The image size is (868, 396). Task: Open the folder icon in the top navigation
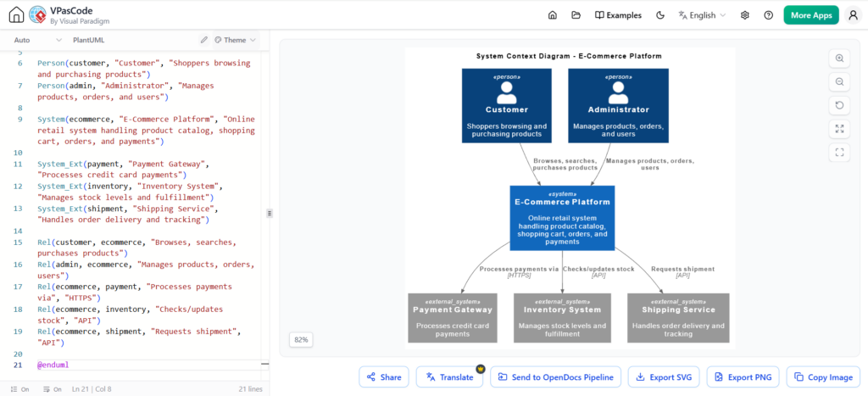[576, 15]
